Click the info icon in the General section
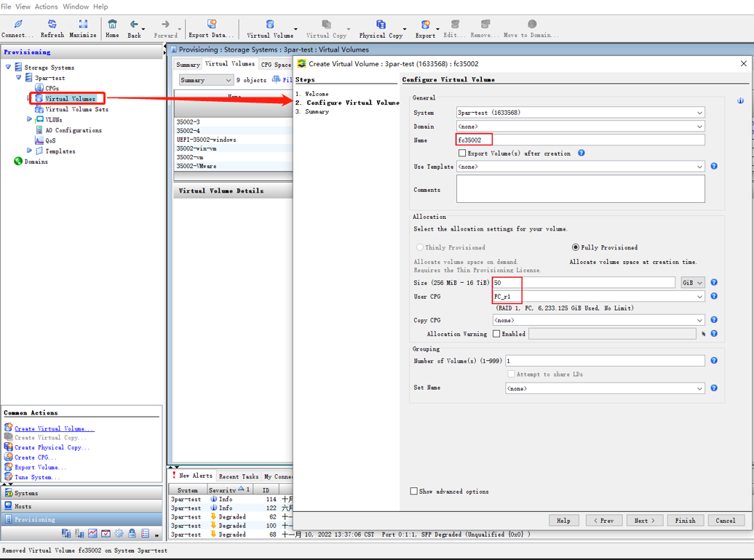Screen dimensions: 754x560 740,100
